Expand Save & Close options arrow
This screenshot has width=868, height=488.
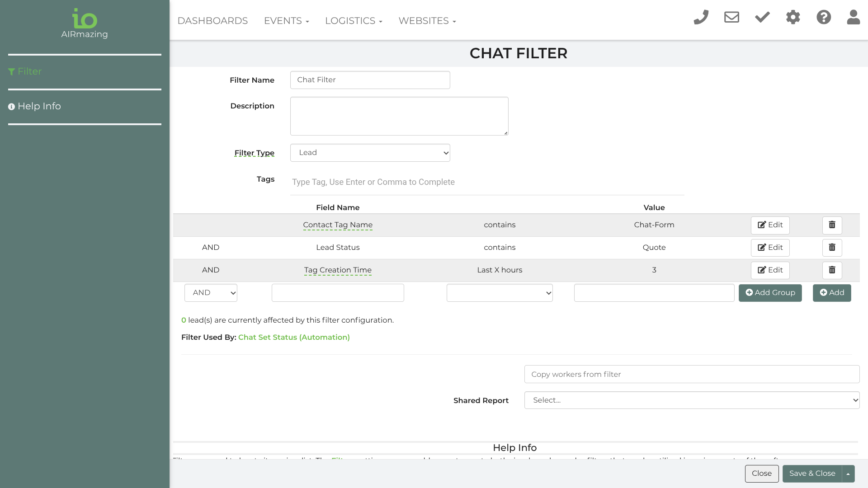tap(848, 474)
